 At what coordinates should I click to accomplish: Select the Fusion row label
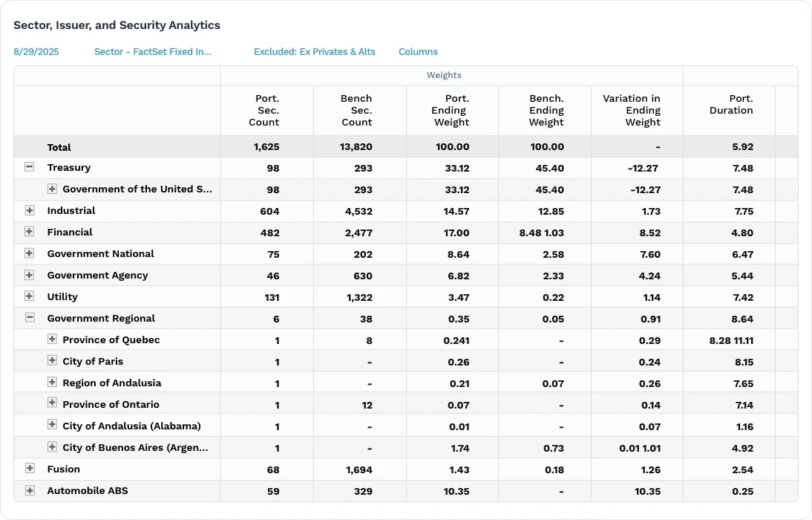64,469
